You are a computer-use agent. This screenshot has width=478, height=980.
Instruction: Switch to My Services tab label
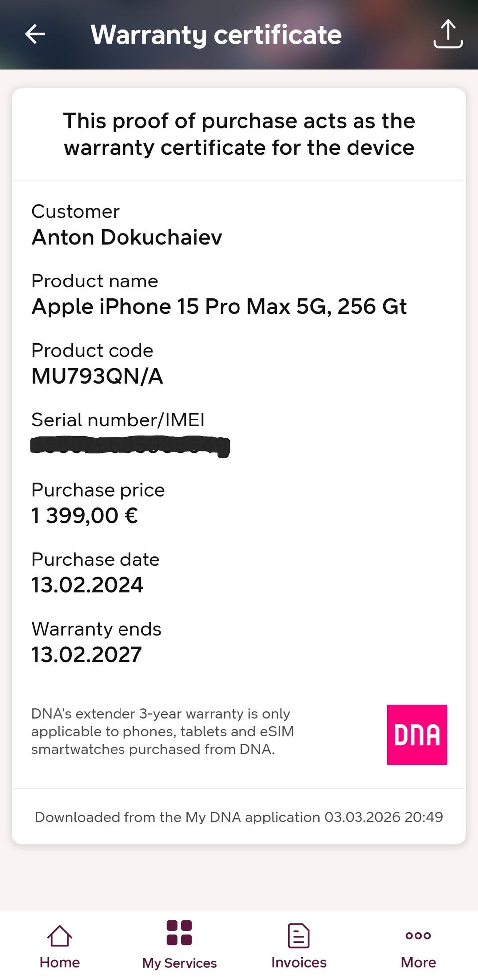[x=179, y=963]
